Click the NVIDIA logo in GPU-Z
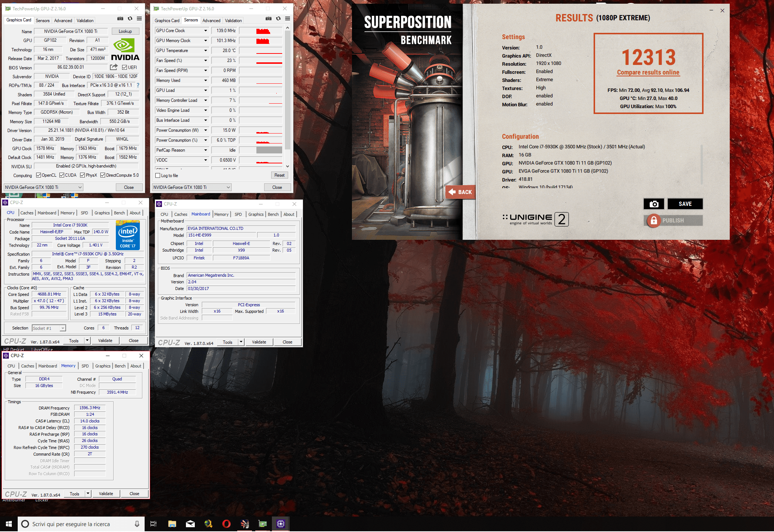The width and height of the screenshot is (774, 532). pyautogui.click(x=125, y=50)
